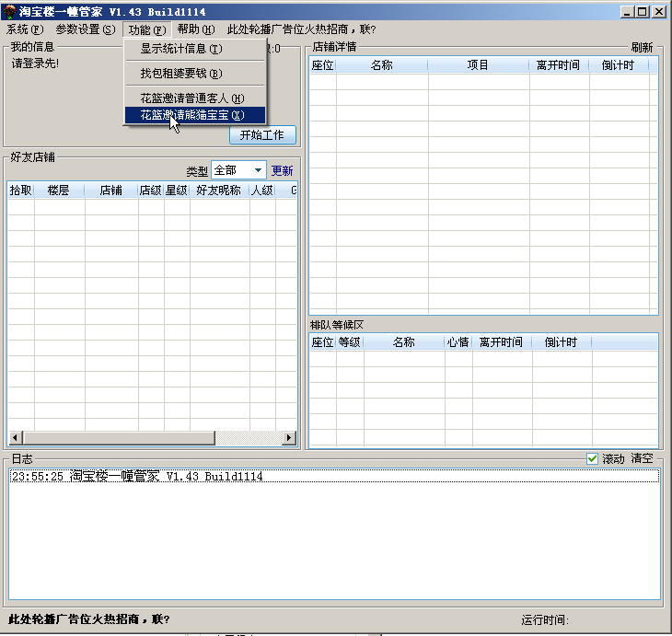Click 清空 to clear the log
The image size is (672, 636).
coord(642,458)
